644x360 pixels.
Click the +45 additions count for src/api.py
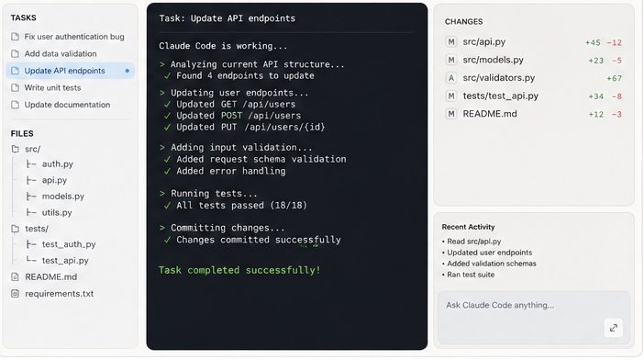tap(593, 42)
